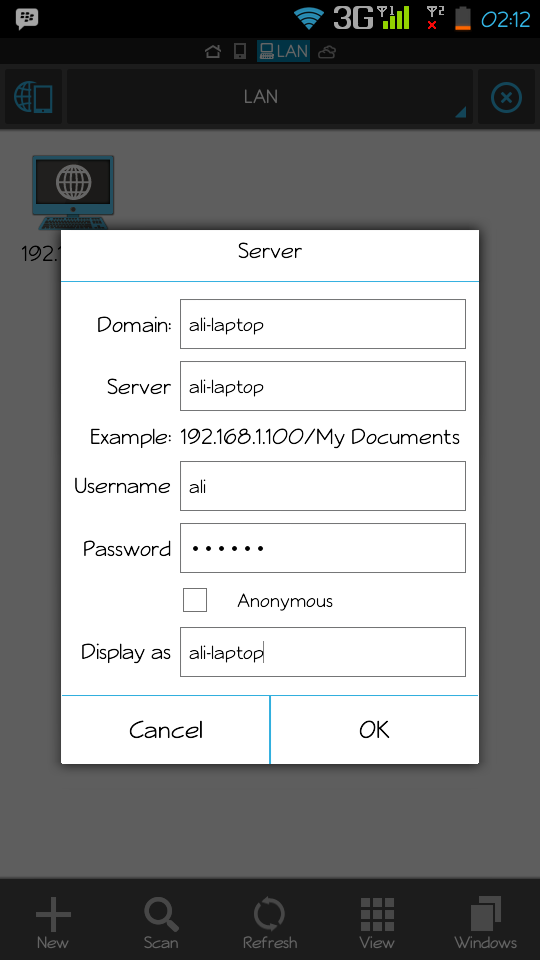The width and height of the screenshot is (540, 960).
Task: Expand the LAN dropdown selector
Action: [x=269, y=97]
